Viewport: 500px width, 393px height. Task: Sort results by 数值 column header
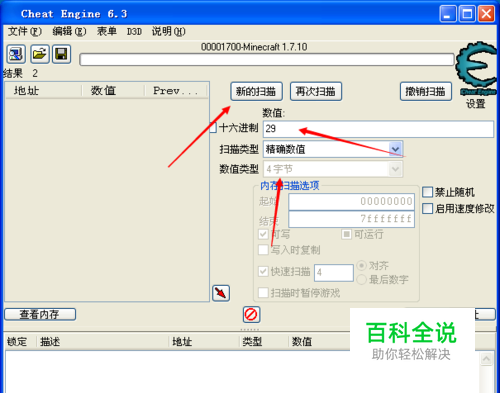coord(113,91)
